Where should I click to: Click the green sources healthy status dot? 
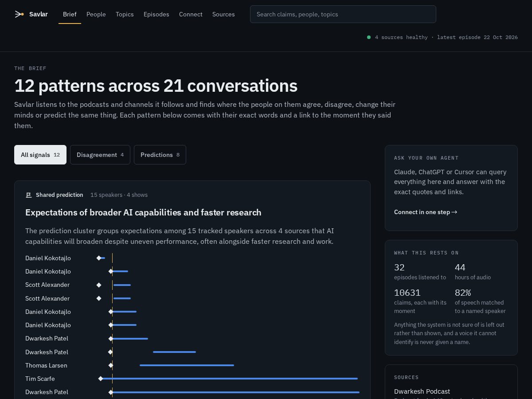pyautogui.click(x=369, y=37)
